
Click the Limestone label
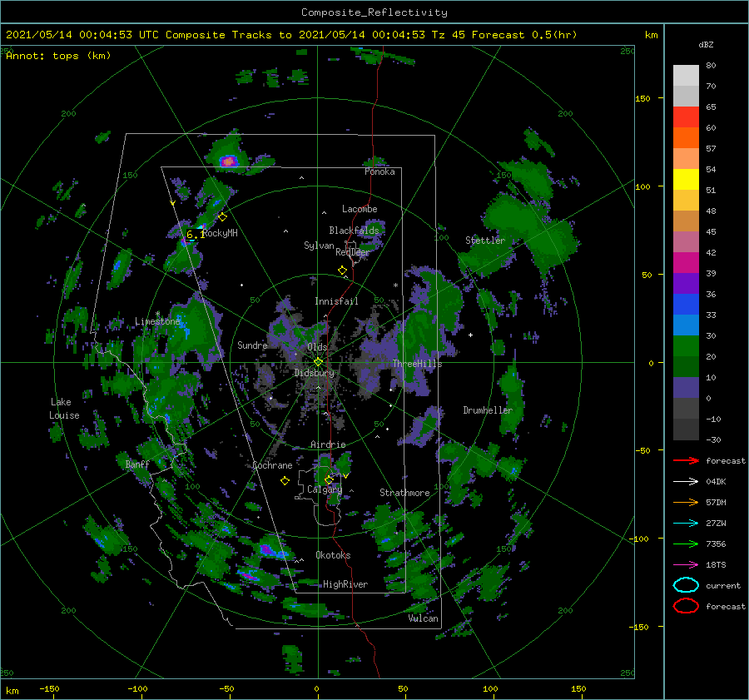tap(157, 321)
